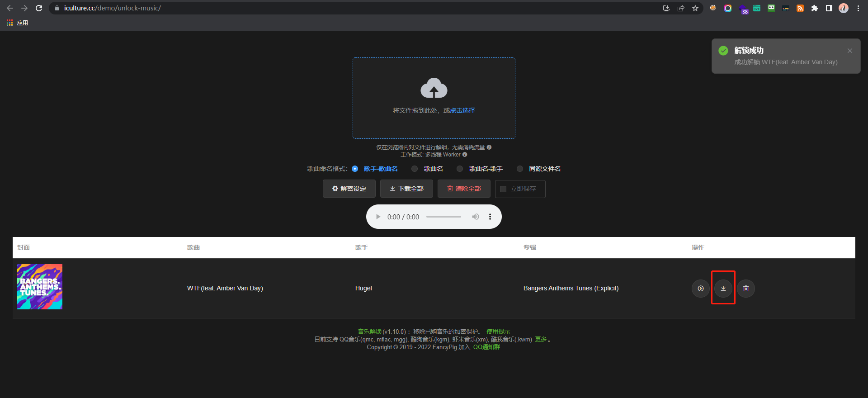Select the 歌曲名-歌手 naming format
The width and height of the screenshot is (868, 398).
click(460, 169)
